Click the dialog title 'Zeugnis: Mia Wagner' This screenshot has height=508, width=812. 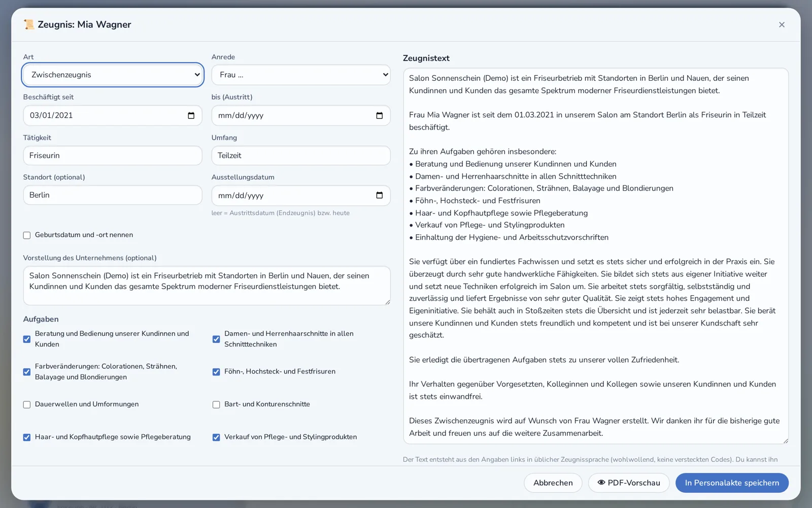click(x=84, y=24)
